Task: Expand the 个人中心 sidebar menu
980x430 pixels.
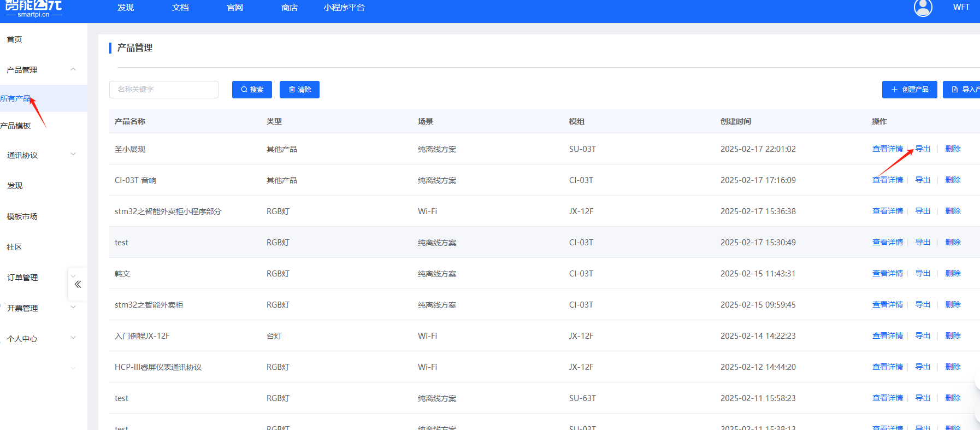Action: (73, 338)
